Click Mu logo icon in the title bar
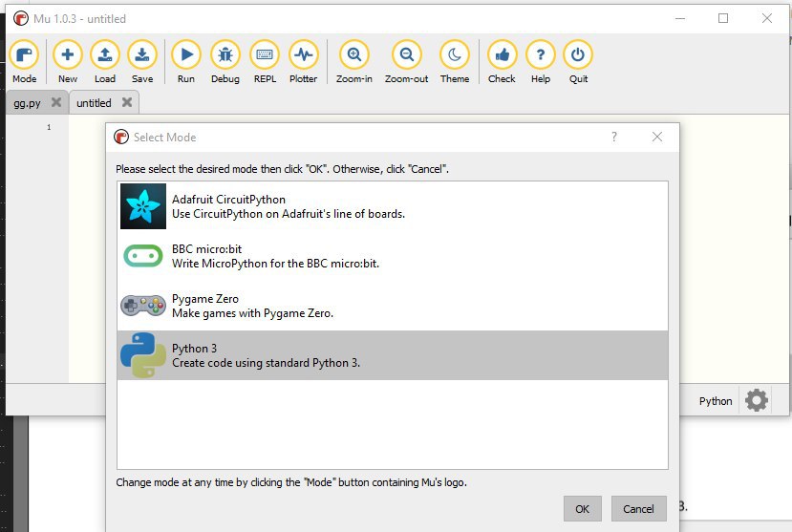The width and height of the screenshot is (792, 532). pos(21,19)
